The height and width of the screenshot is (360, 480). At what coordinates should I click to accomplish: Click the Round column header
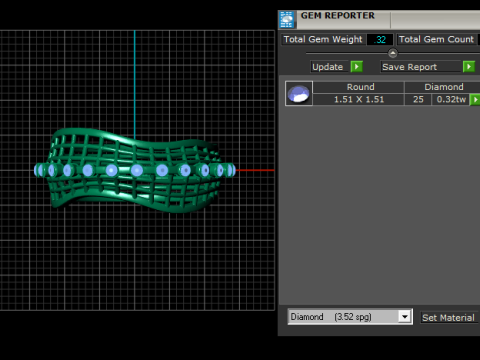359,87
